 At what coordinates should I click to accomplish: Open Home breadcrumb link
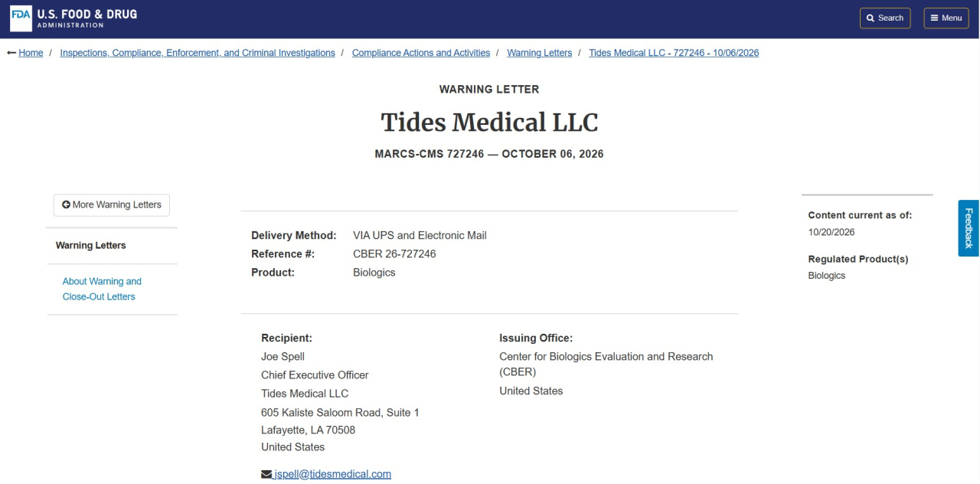pos(31,53)
